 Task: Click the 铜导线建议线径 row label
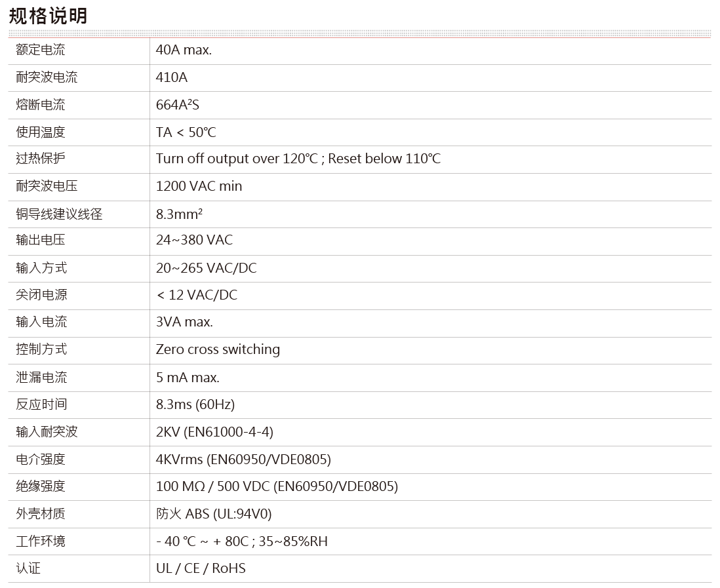(x=59, y=214)
